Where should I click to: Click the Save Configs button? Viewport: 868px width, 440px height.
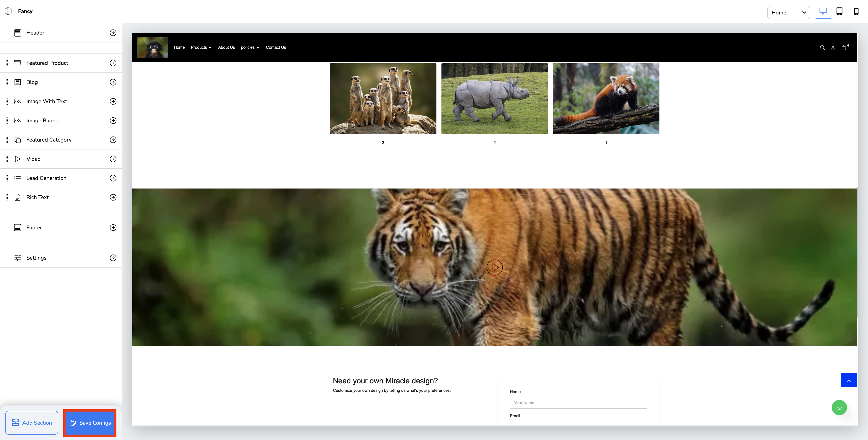tap(90, 423)
